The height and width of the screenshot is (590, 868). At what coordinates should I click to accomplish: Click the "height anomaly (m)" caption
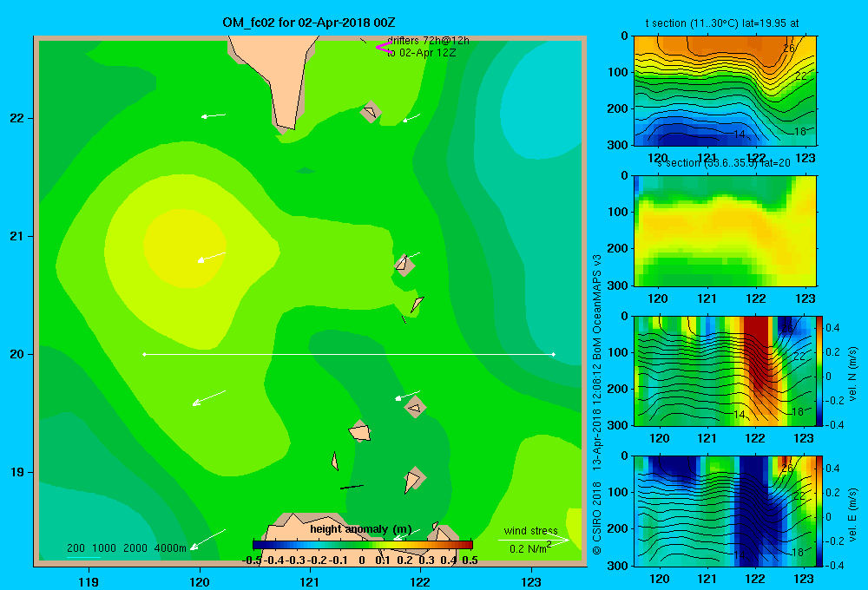[360, 529]
